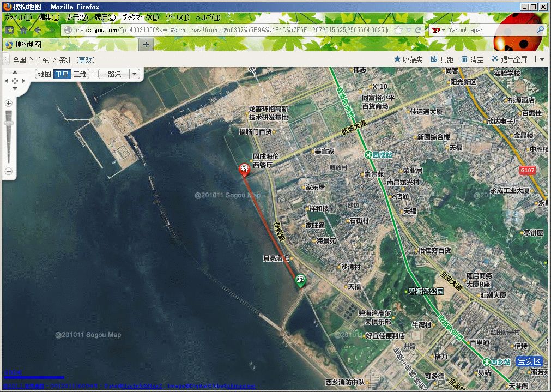Open a new tab with plus button
The height and width of the screenshot is (392, 551).
[x=146, y=44]
